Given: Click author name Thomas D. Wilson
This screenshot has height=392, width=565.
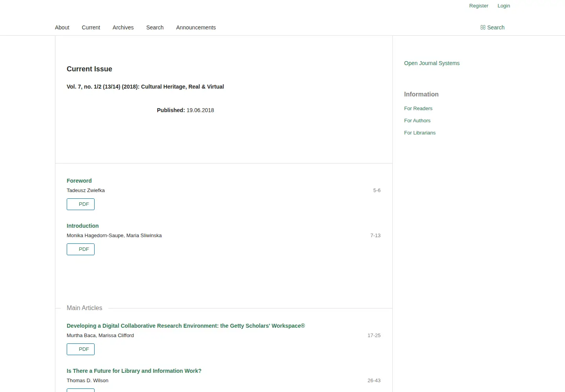Looking at the screenshot, I should pos(87,381).
